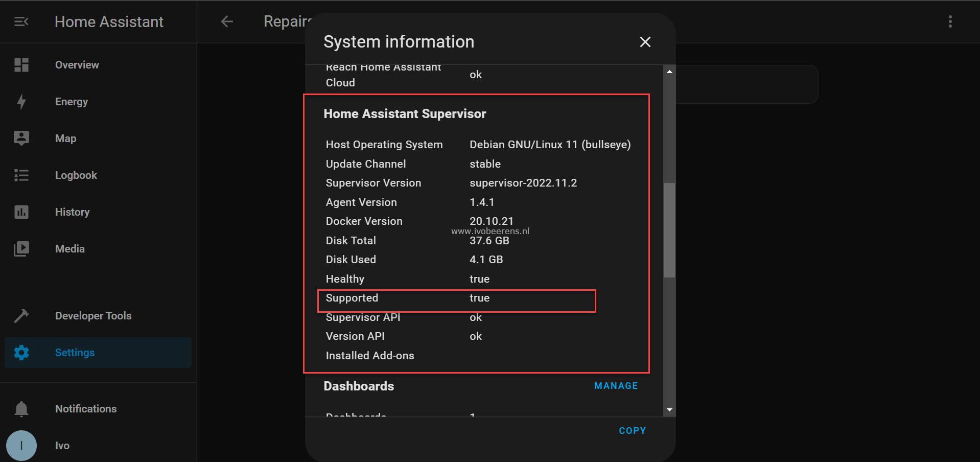Click the dialog scrollbar thumb

(x=669, y=230)
